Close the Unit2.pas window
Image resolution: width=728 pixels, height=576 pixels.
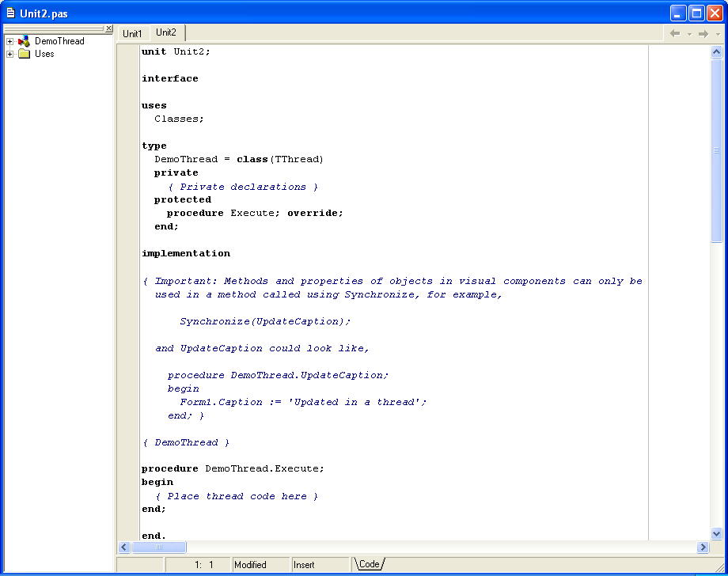coord(715,13)
